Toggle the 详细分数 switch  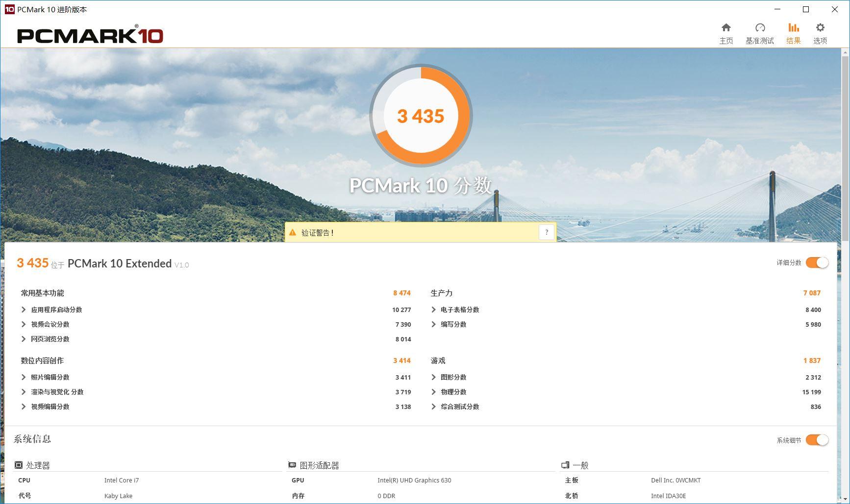click(817, 263)
